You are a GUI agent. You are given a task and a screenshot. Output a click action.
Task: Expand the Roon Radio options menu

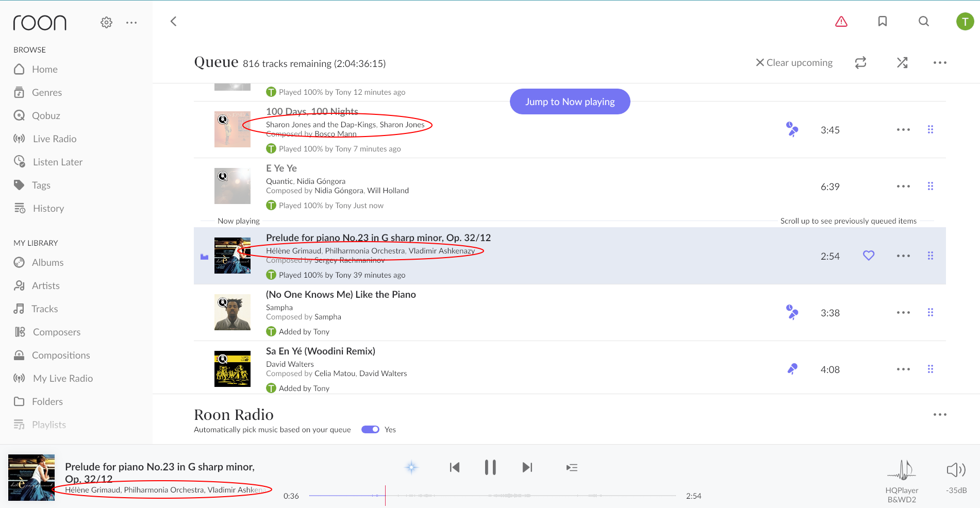coord(939,415)
